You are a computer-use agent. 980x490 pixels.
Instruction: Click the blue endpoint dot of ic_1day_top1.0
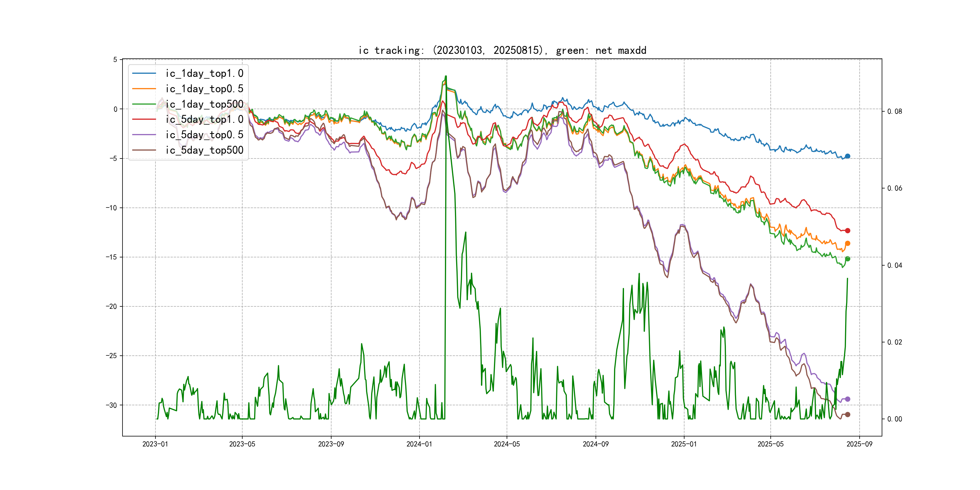[847, 156]
